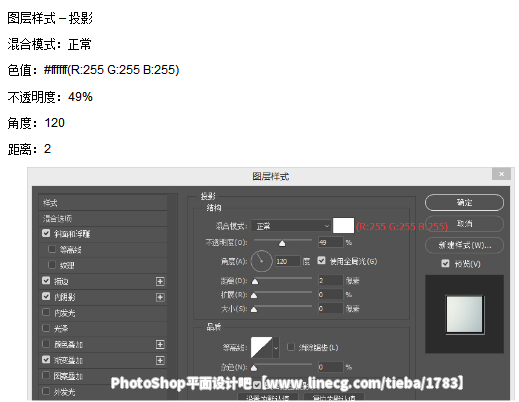The width and height of the screenshot is (519, 402).
Task: Uncheck the 斜面和浮雕 checkbox
Action: 46,233
